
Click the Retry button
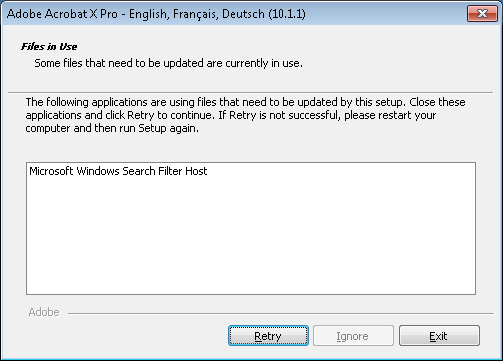pos(268,336)
